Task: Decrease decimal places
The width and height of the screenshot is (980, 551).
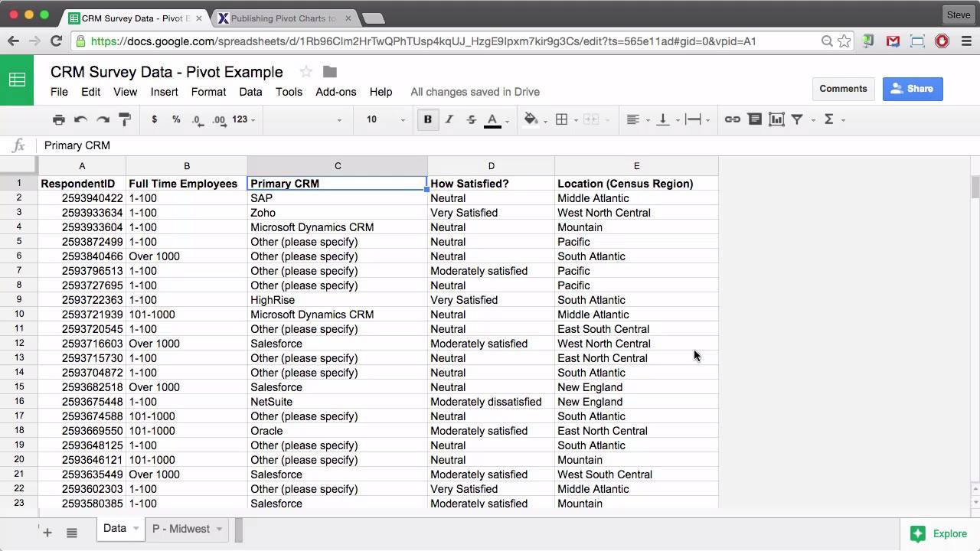Action: [x=198, y=119]
